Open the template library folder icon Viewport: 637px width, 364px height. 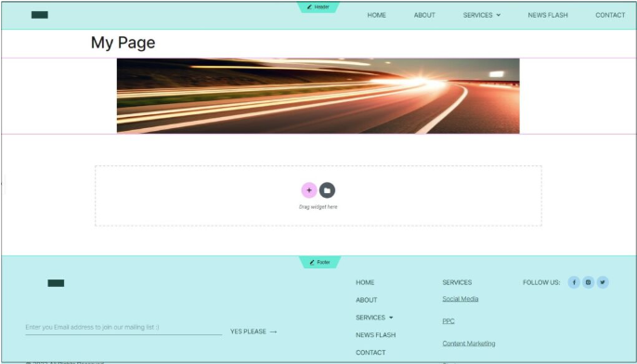click(327, 190)
